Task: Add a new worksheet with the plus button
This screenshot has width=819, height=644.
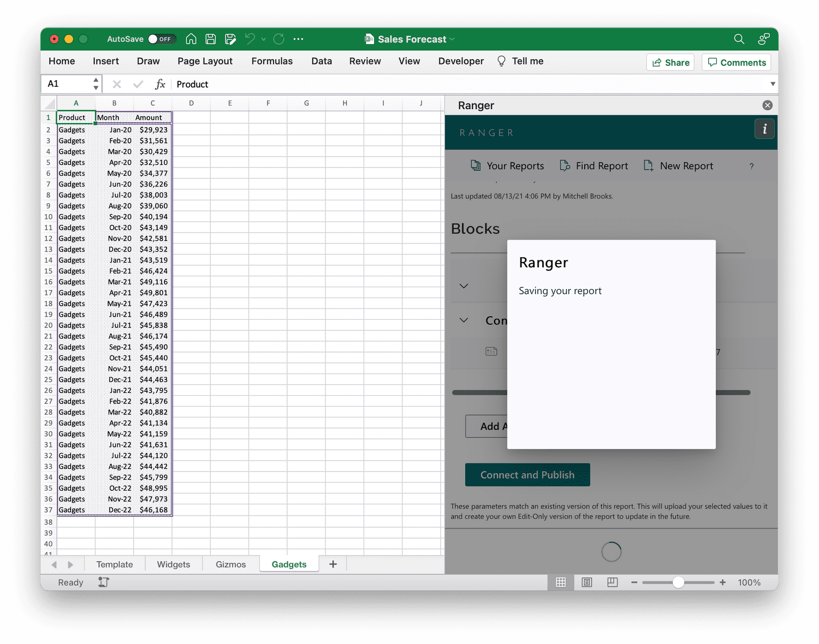Action: [333, 564]
